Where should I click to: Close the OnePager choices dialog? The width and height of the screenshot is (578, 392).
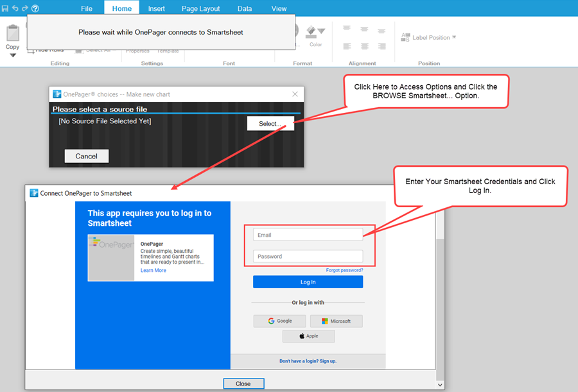[295, 94]
